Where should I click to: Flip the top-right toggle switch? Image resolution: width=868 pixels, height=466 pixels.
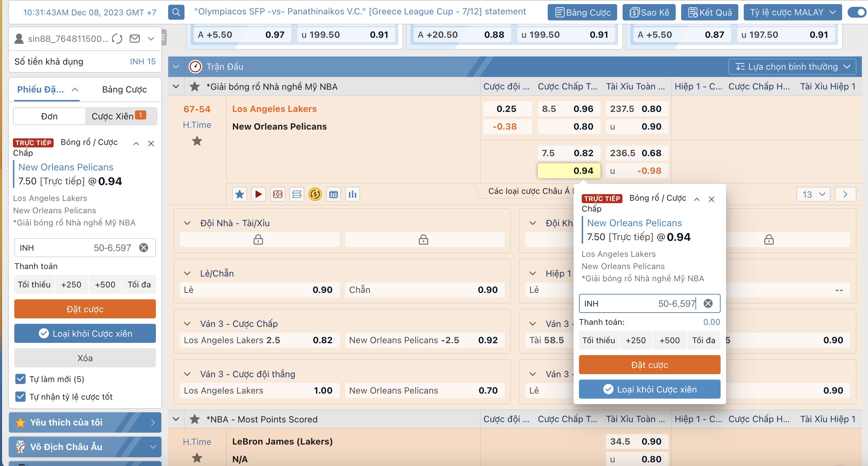pos(858,13)
